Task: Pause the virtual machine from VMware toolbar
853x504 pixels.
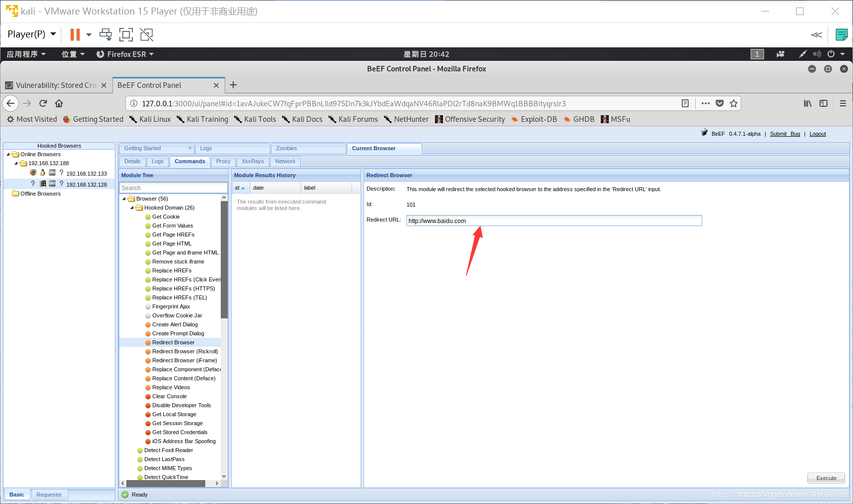Action: click(x=75, y=34)
